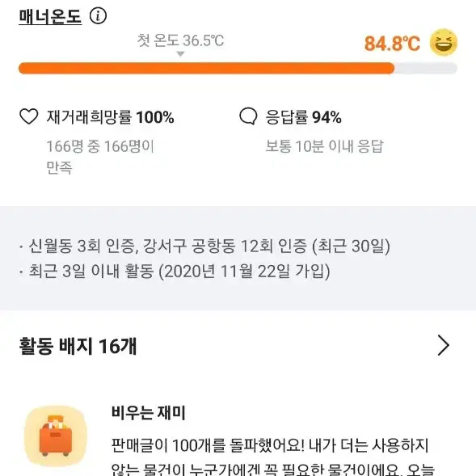476x476 pixels.
Task: Tap the gray unfilled end of the temperature bar
Action: [x=426, y=68]
